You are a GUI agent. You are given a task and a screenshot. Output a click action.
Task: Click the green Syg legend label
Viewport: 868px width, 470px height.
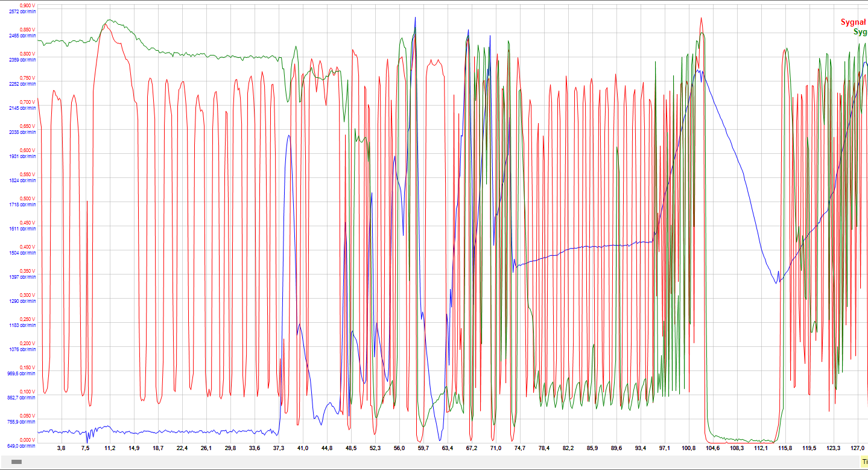coord(860,31)
